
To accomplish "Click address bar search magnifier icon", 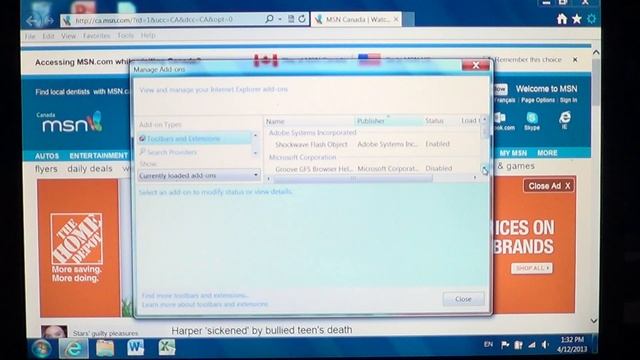I will (269, 19).
